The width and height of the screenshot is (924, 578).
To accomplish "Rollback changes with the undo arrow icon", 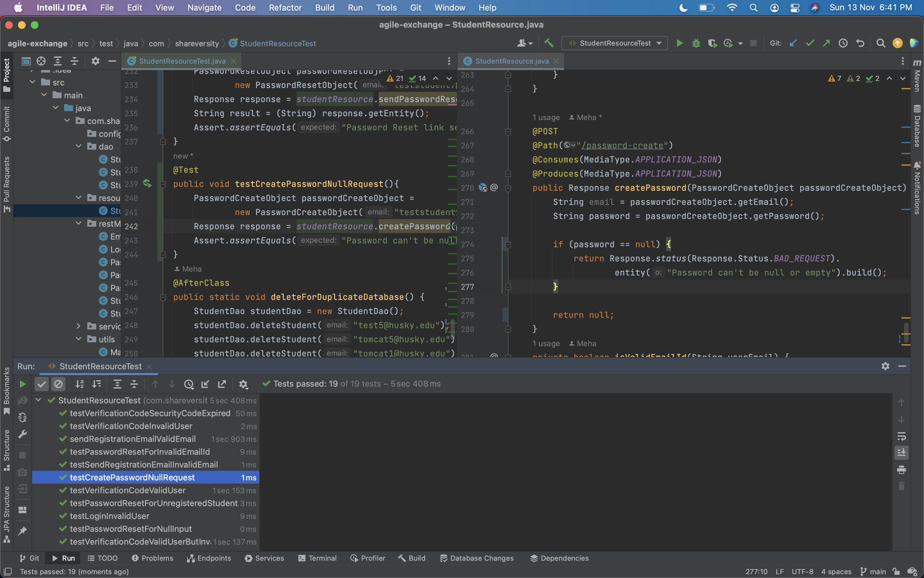I will point(860,43).
